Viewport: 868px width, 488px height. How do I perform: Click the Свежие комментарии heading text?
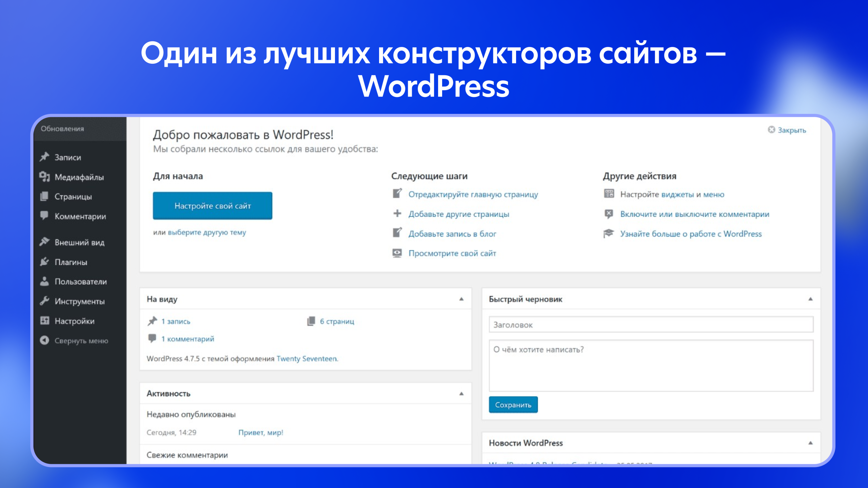pos(187,455)
